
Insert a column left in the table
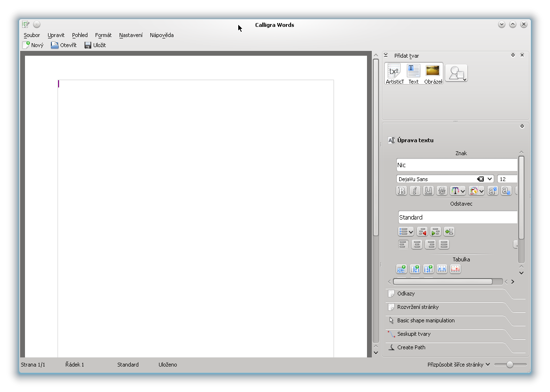pyautogui.click(x=415, y=269)
